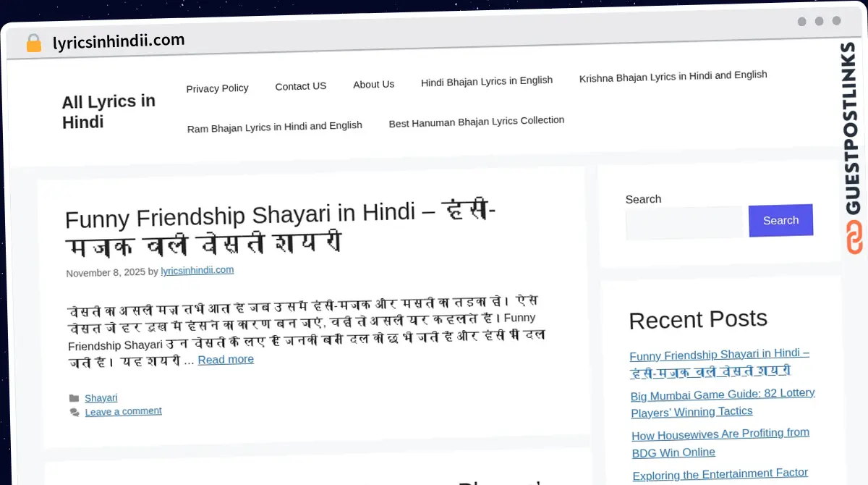Visit Krishna Bhajan Lyrics in Hindi and English
The image size is (868, 485).
point(673,75)
